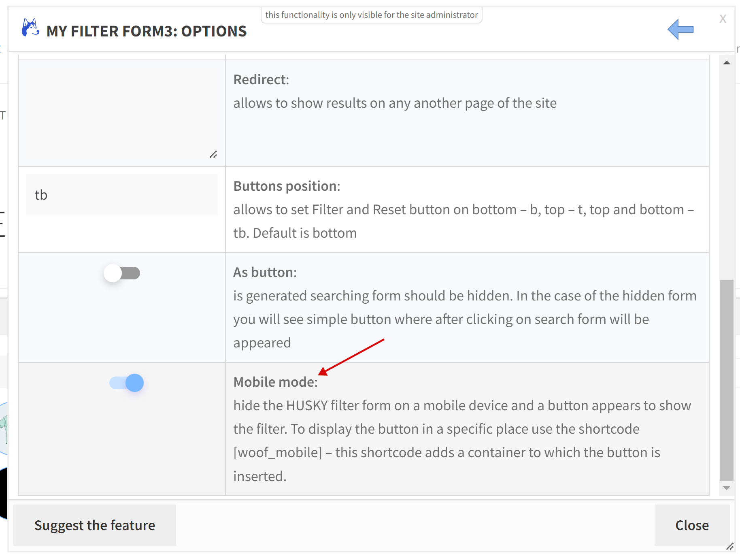Disable the Mobile mode toggle
Screen dimensions: 740x560
click(126, 383)
